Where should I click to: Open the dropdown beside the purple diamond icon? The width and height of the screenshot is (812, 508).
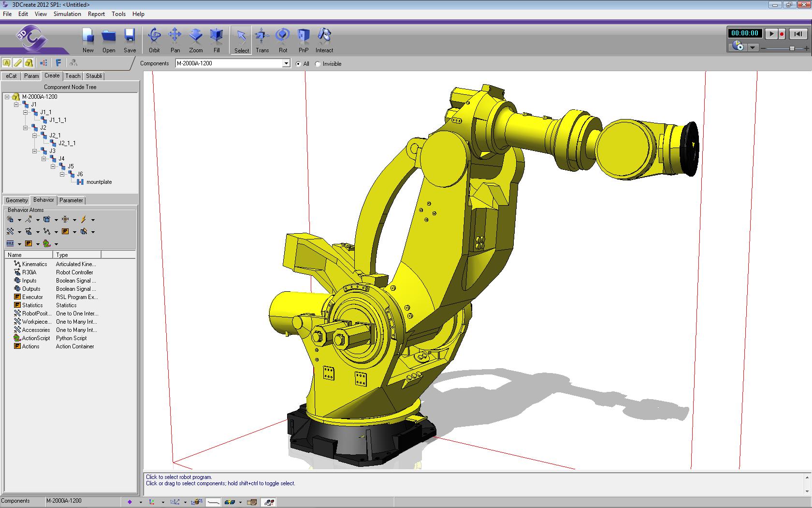pos(141,502)
